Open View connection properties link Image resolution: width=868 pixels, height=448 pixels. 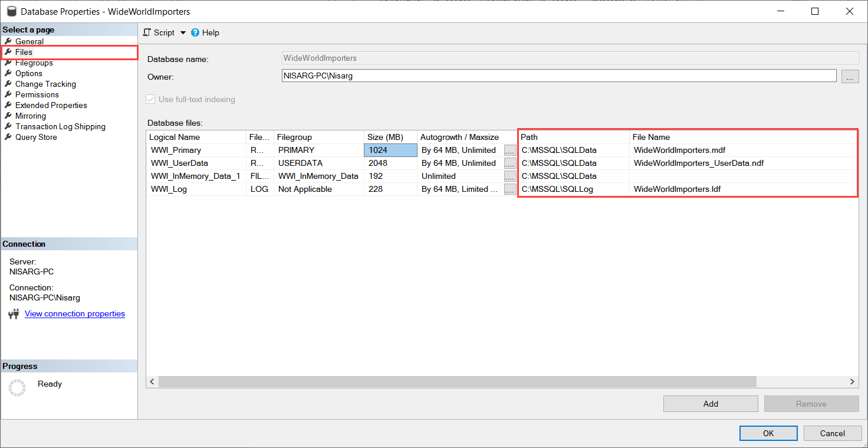75,313
